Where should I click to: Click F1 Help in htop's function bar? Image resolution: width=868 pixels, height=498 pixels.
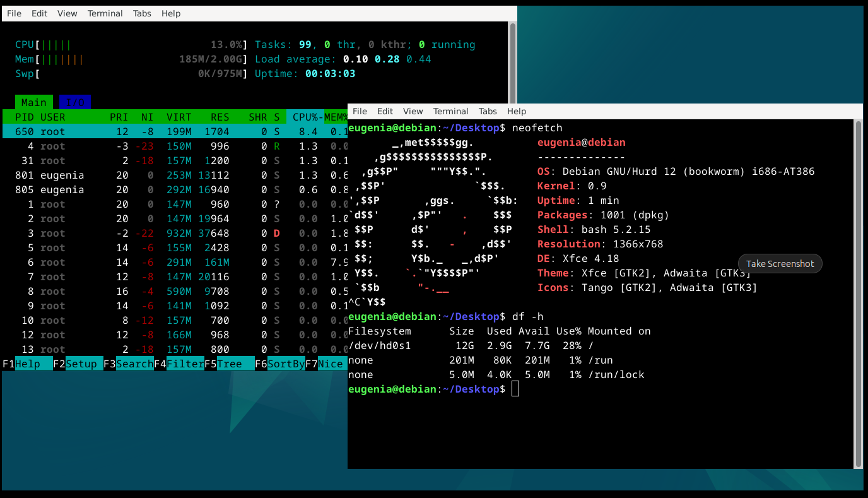(x=28, y=364)
